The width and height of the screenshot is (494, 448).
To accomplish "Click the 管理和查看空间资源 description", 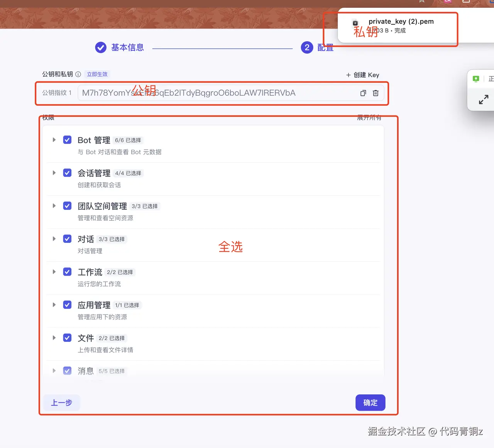I will [105, 218].
